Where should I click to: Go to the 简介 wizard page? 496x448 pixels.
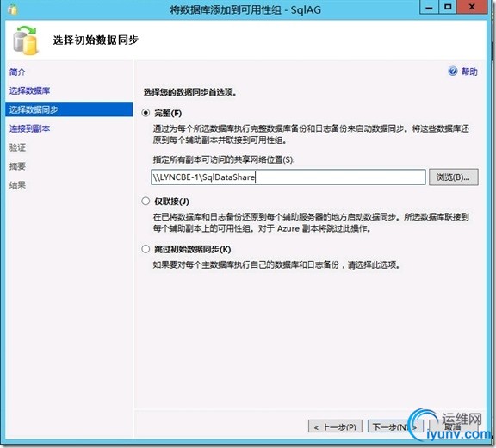[17, 72]
